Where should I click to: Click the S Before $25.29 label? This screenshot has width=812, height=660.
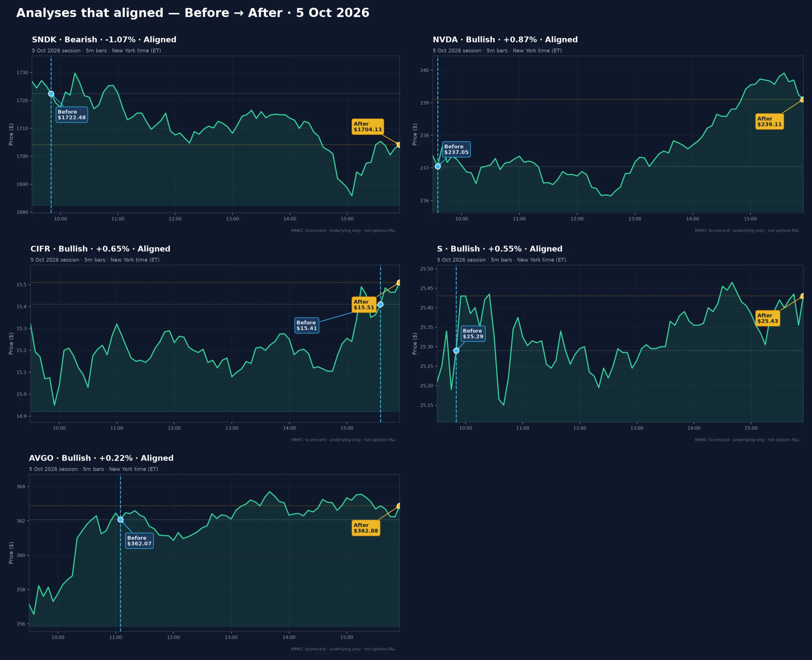point(473,333)
